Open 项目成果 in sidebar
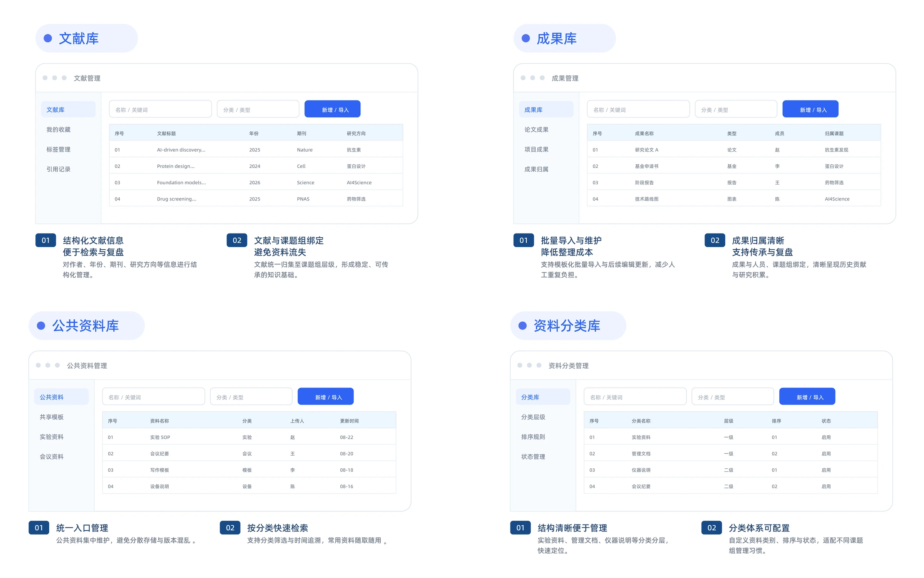This screenshot has height=578, width=924. (536, 149)
